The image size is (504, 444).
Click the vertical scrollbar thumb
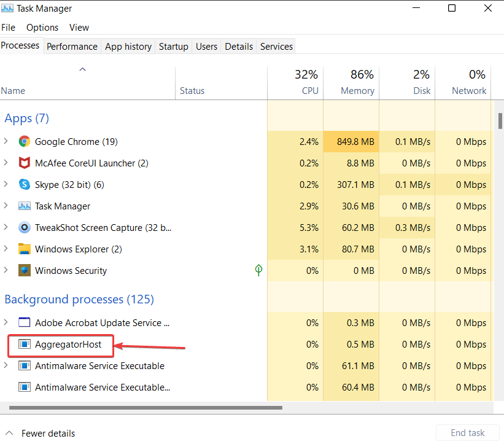click(500, 121)
